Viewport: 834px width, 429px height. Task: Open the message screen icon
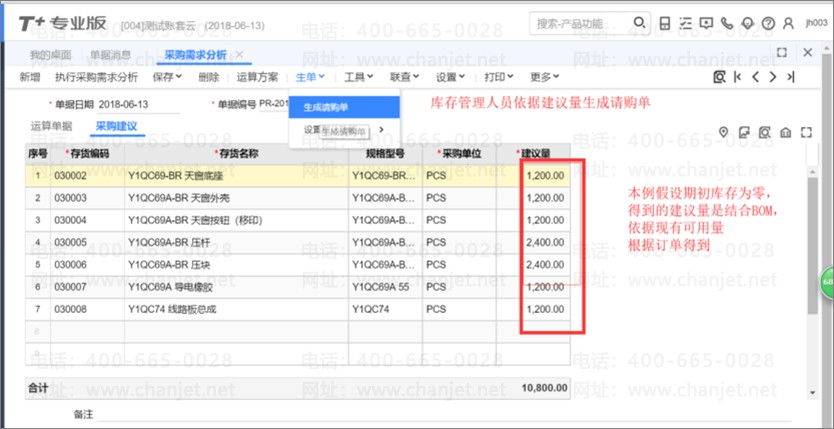point(706,23)
